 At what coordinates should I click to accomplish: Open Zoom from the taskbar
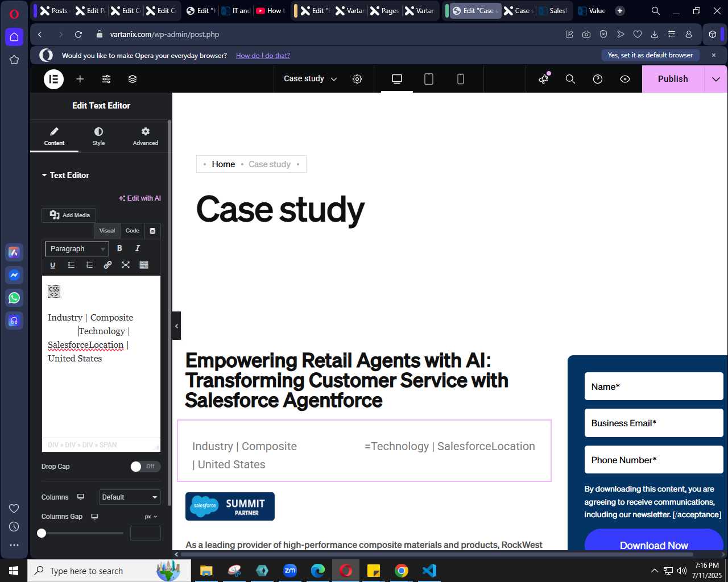(290, 571)
